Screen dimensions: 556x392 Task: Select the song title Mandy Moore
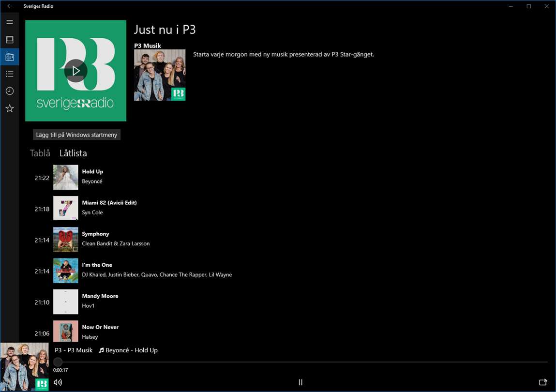point(100,296)
